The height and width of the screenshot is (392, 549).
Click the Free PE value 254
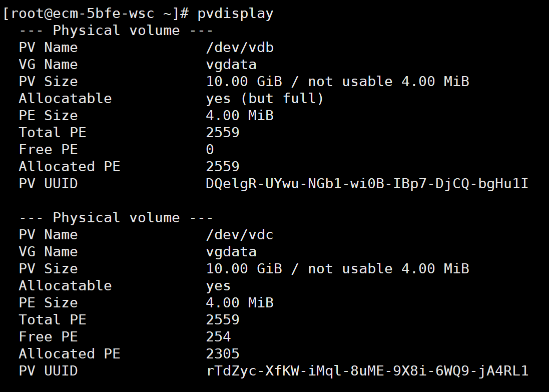coord(218,337)
